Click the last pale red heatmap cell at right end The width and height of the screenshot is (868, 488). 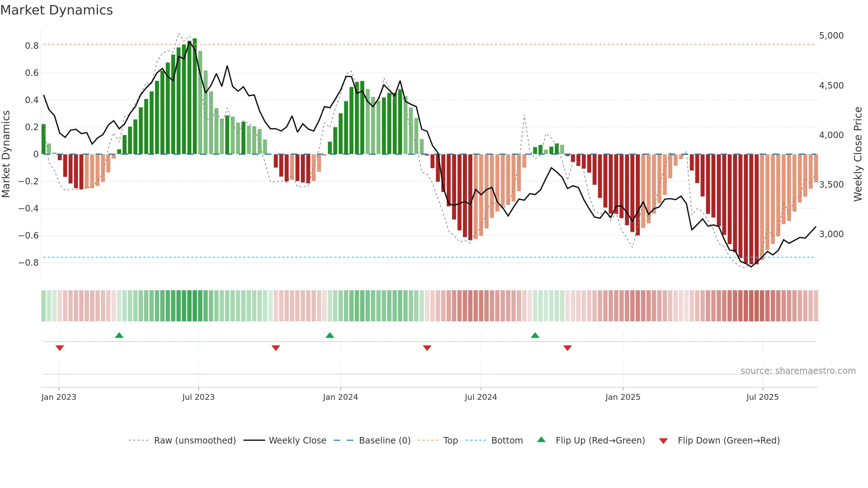pos(816,306)
